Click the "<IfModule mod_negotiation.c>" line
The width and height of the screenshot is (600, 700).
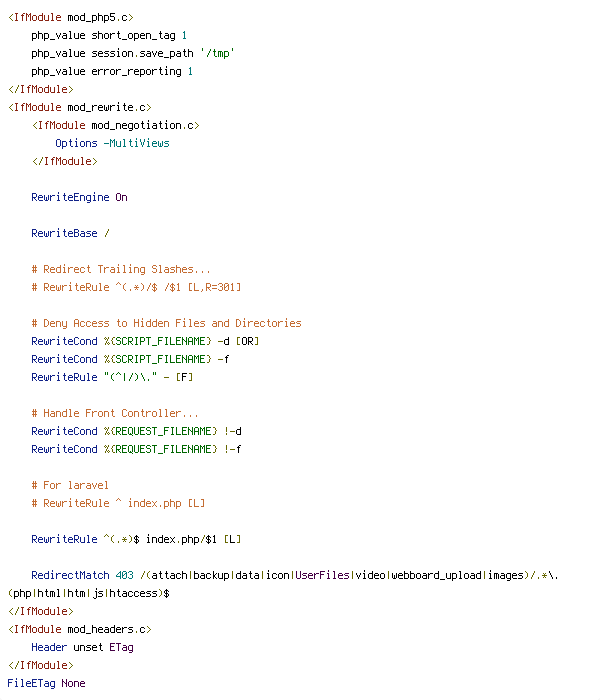[116, 125]
